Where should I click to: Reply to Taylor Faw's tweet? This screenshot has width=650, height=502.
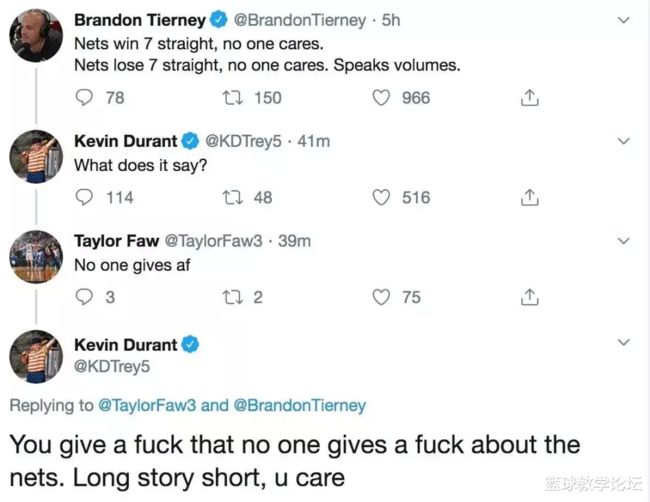pyautogui.click(x=84, y=297)
